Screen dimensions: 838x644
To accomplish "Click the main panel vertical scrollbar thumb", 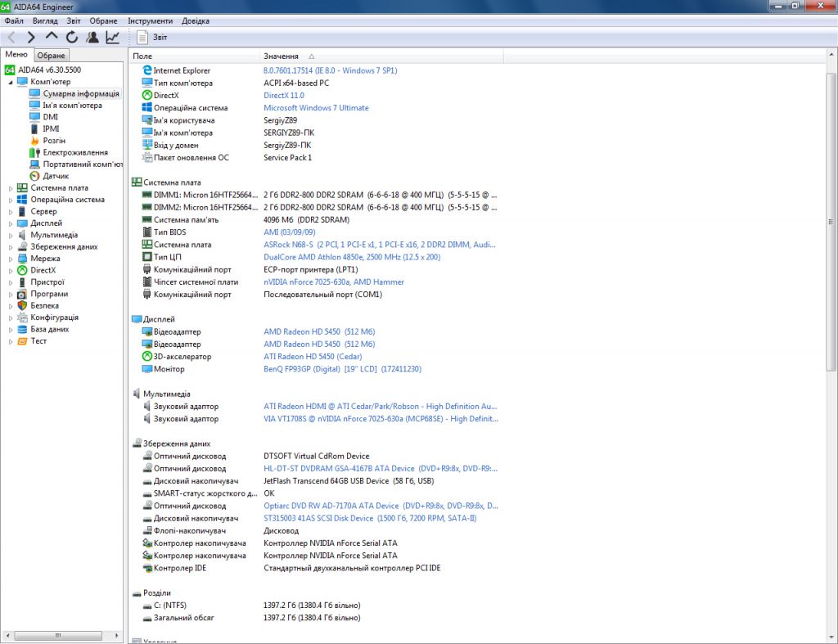I will pyautogui.click(x=831, y=222).
